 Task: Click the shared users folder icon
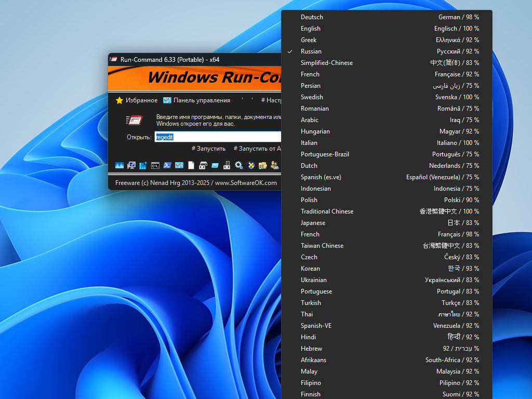(x=263, y=166)
